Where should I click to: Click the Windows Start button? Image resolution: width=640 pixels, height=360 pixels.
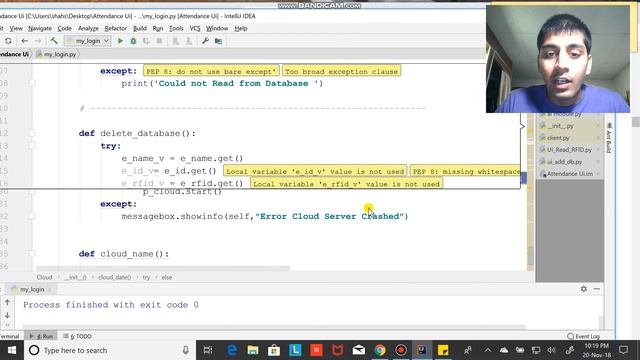click(12, 350)
